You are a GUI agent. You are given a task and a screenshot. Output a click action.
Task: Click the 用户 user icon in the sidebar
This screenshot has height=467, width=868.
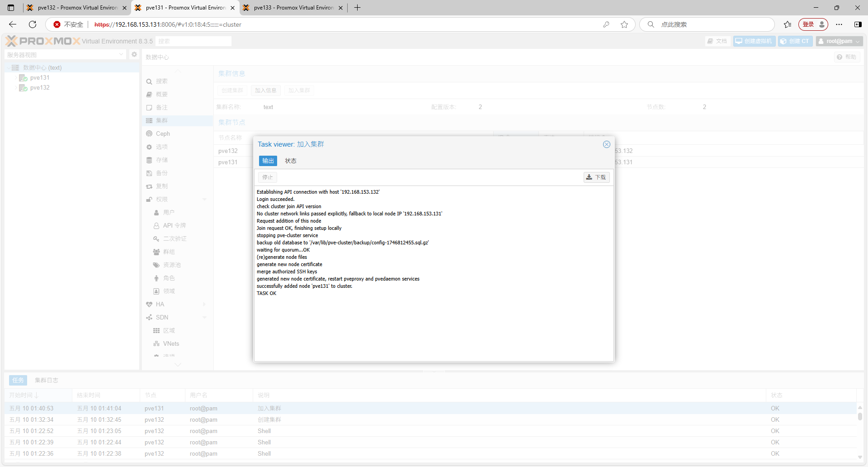(156, 213)
